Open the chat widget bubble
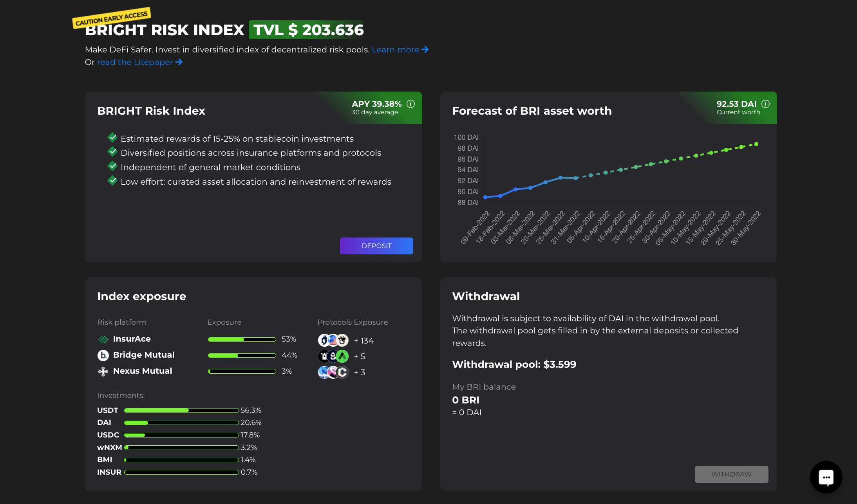 pyautogui.click(x=826, y=477)
